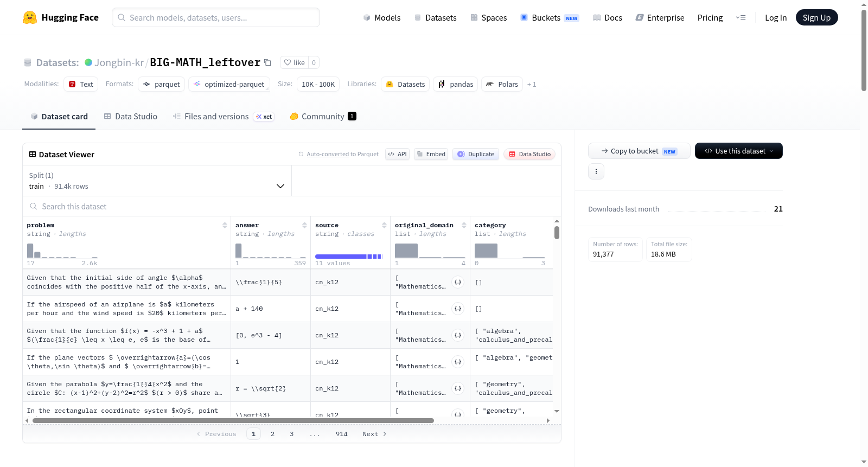The width and height of the screenshot is (868, 467).
Task: Expand JSON cell in '\\frac{1}{5}' row
Action: [x=458, y=282]
